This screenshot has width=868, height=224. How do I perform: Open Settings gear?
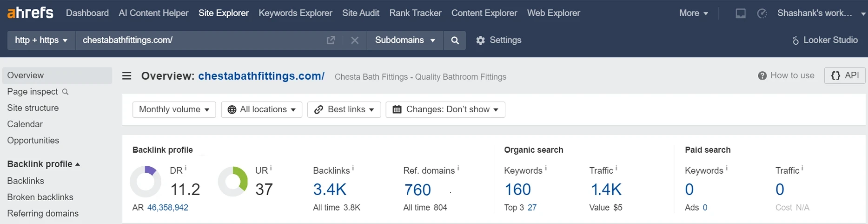pos(498,40)
